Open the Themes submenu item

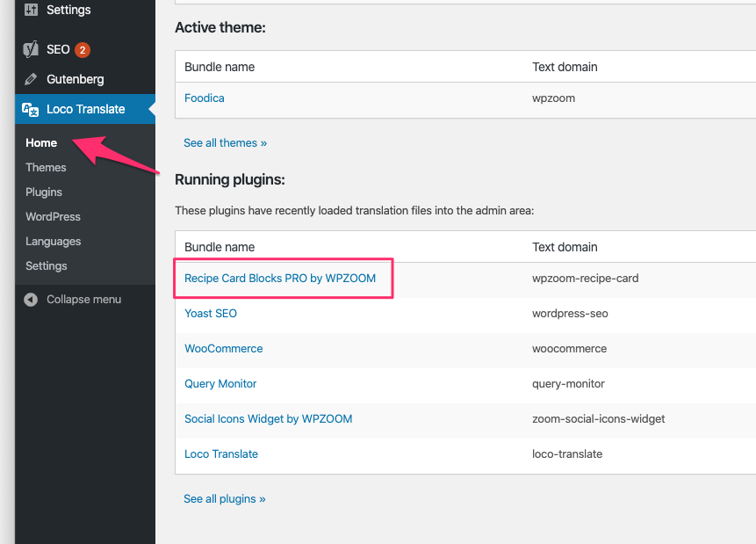46,168
